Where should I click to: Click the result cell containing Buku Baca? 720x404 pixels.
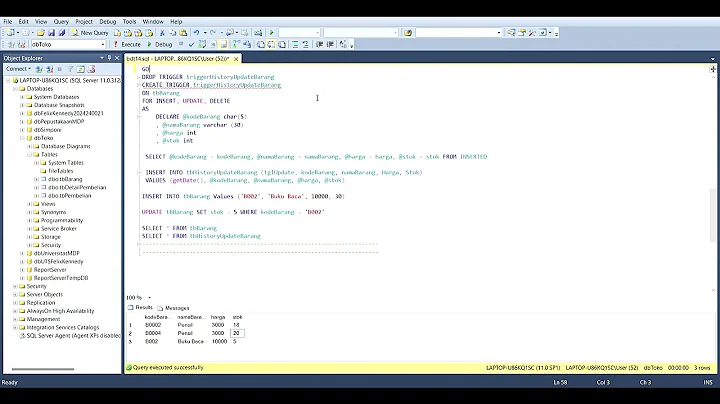[191, 342]
